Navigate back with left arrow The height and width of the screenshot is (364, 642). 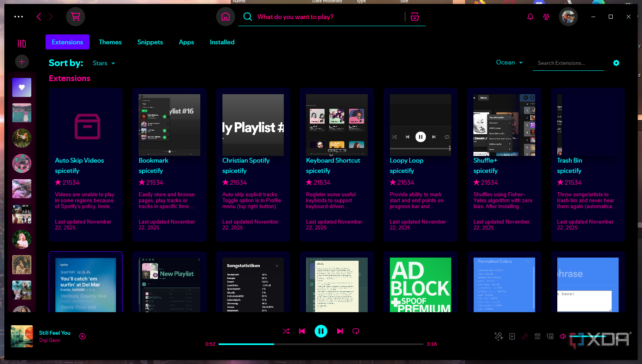coord(39,17)
